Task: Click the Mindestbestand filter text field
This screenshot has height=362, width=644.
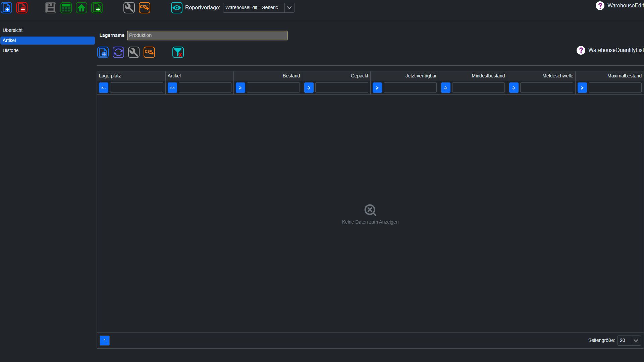Action: pyautogui.click(x=478, y=87)
